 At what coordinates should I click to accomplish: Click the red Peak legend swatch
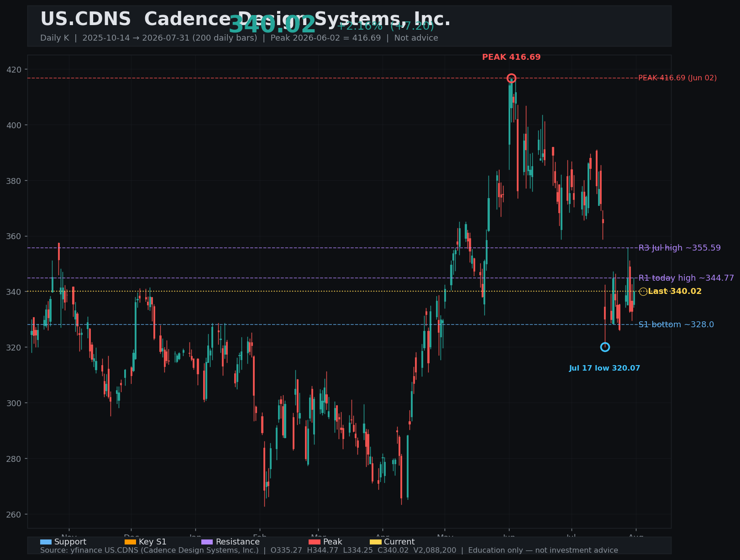[314, 542]
